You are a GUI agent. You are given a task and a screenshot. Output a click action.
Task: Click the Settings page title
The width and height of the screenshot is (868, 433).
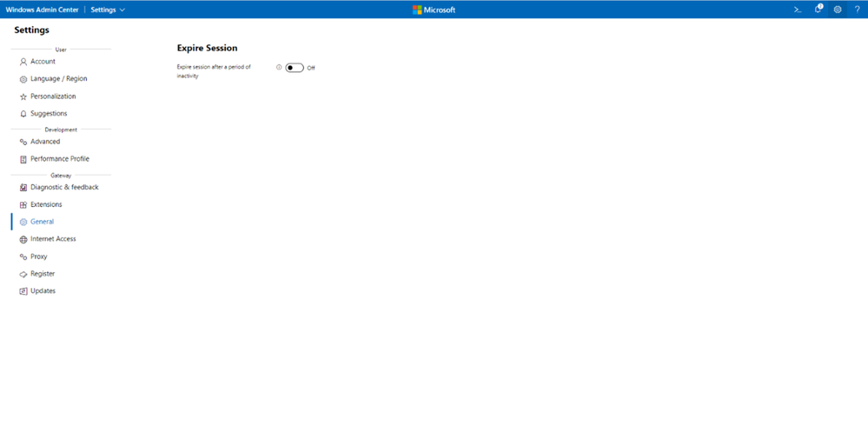pyautogui.click(x=31, y=30)
